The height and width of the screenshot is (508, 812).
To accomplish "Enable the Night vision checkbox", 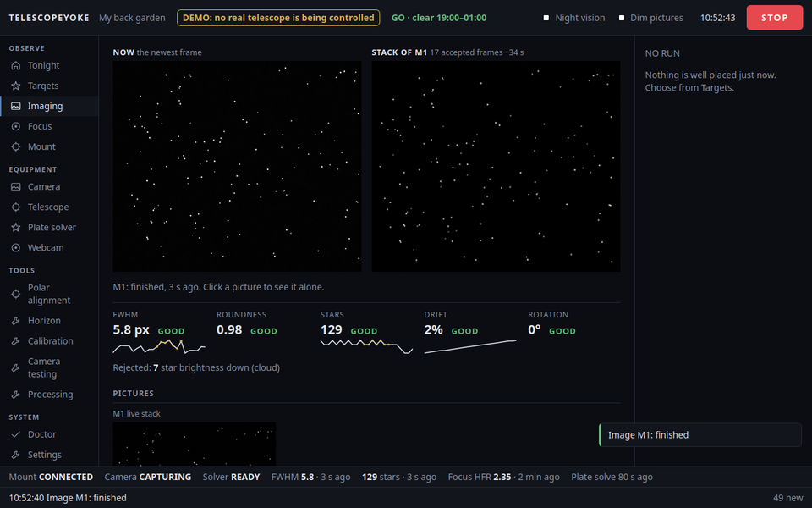I will tap(546, 18).
